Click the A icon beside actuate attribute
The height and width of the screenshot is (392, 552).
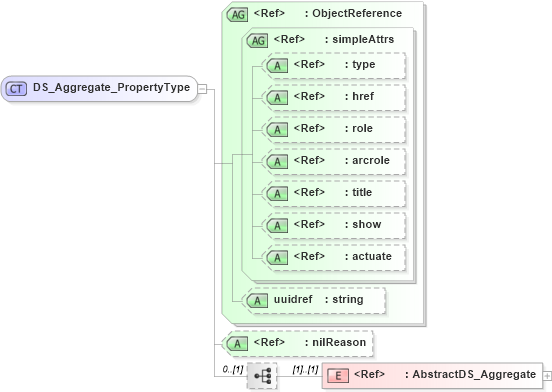pos(277,258)
